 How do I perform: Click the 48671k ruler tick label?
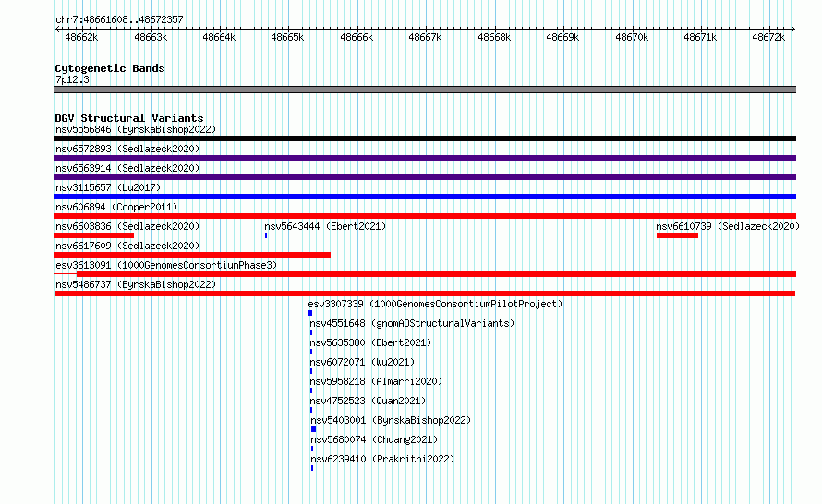[700, 38]
